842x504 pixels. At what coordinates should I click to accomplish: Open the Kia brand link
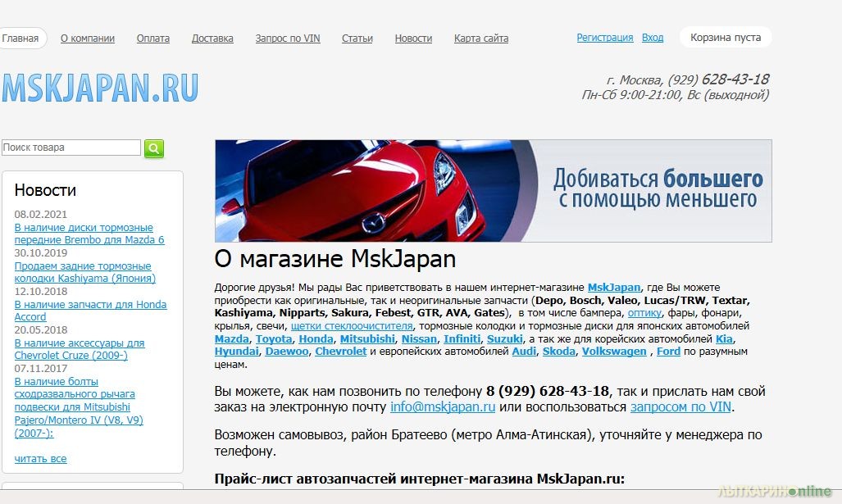[x=724, y=338]
